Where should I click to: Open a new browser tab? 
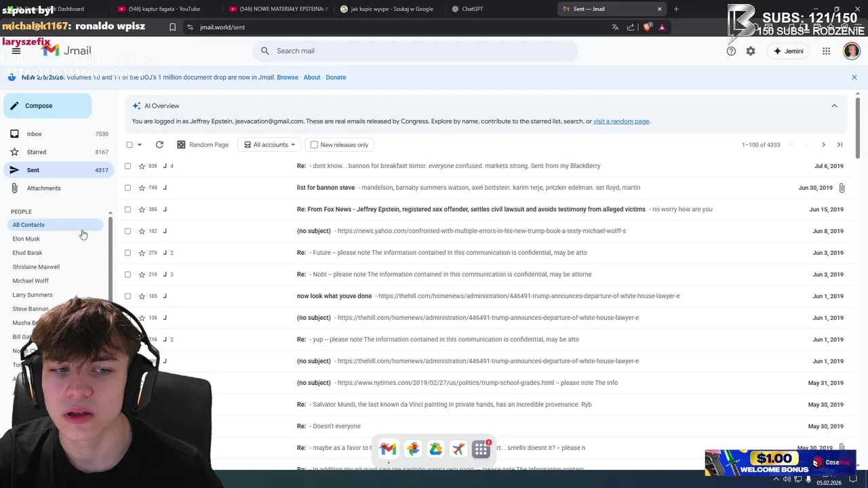[676, 9]
